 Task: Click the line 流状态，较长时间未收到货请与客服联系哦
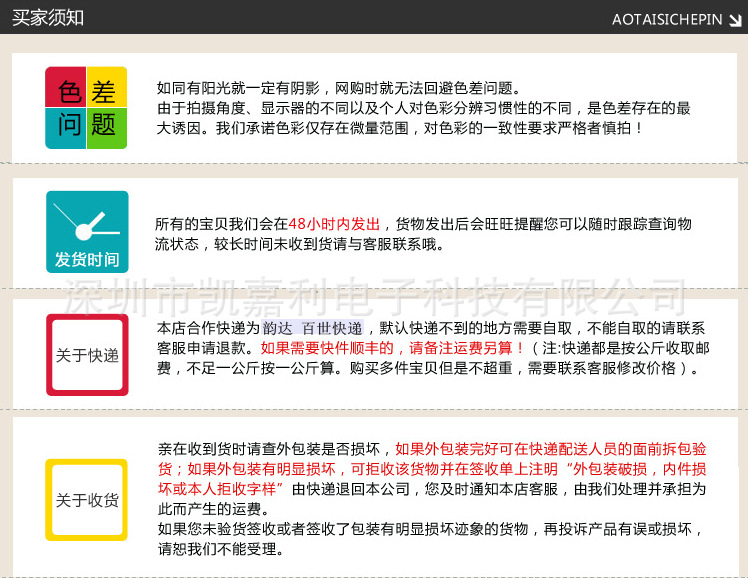(x=300, y=244)
